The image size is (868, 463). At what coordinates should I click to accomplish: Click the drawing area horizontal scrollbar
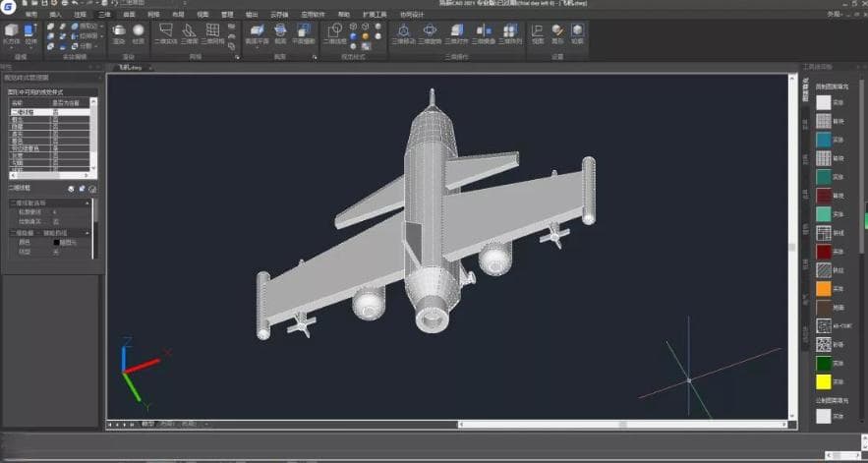[622, 425]
